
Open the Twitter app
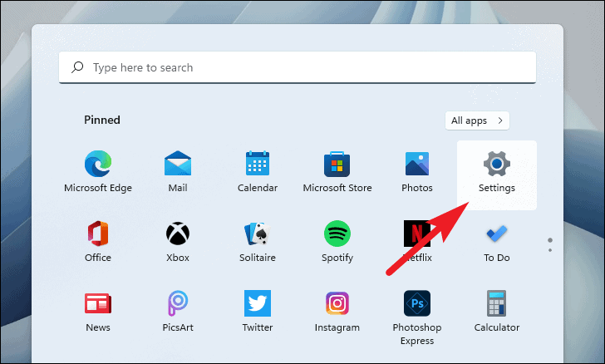tap(258, 312)
